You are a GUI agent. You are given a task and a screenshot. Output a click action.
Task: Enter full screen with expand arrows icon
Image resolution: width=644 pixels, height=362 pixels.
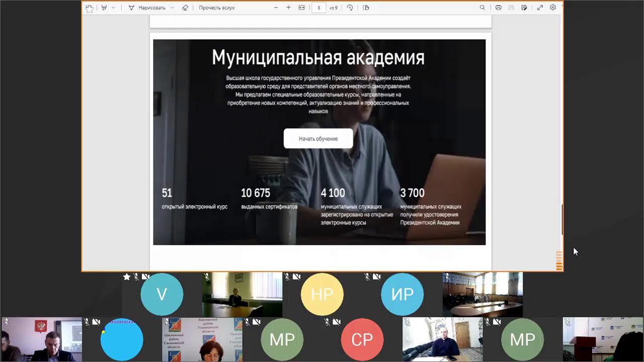[x=540, y=8]
